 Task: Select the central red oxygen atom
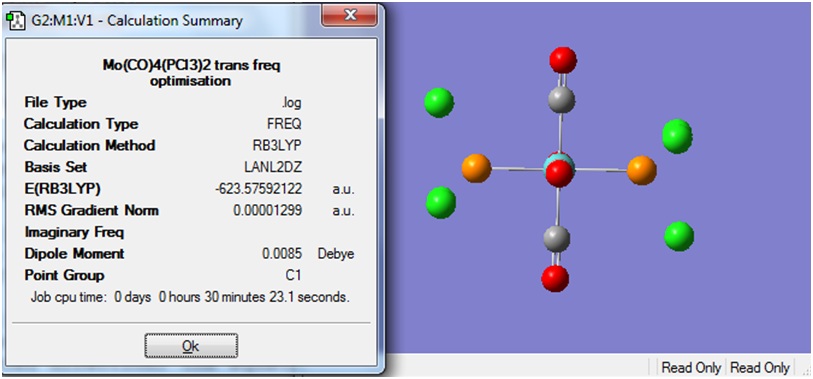tap(559, 173)
